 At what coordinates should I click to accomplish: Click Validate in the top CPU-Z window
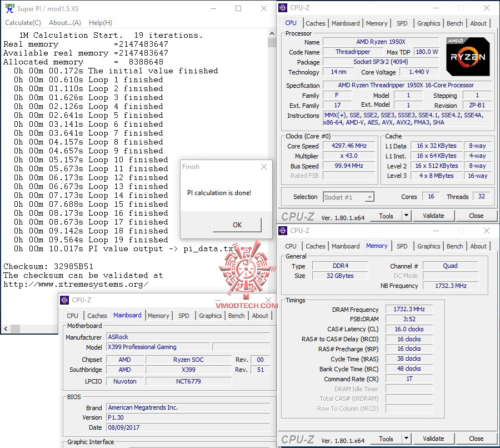tap(433, 216)
